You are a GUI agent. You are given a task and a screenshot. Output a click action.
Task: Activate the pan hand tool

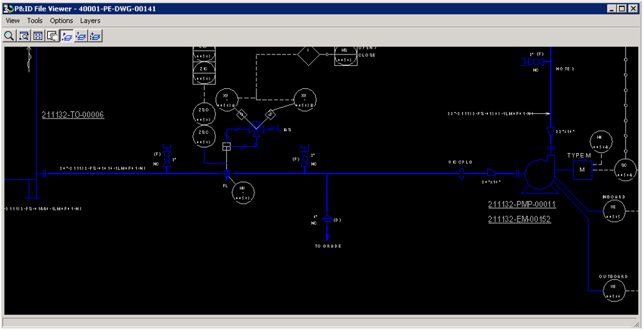tap(52, 36)
